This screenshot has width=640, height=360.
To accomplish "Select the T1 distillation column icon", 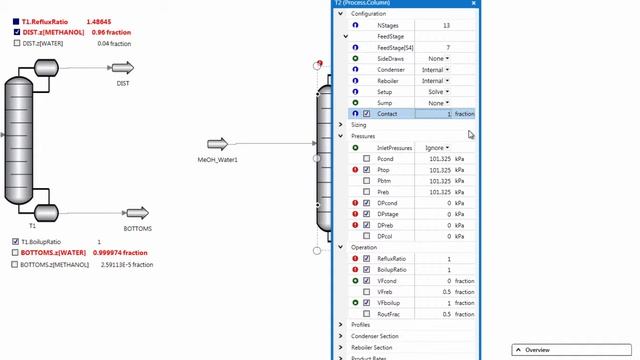I will pos(19,140).
